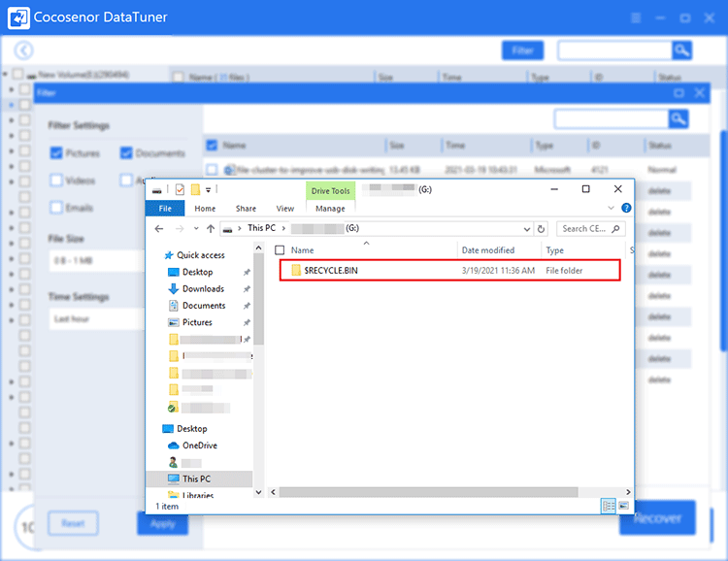Click the search magnifier in Explorer search box
728x561 pixels.
(615, 228)
